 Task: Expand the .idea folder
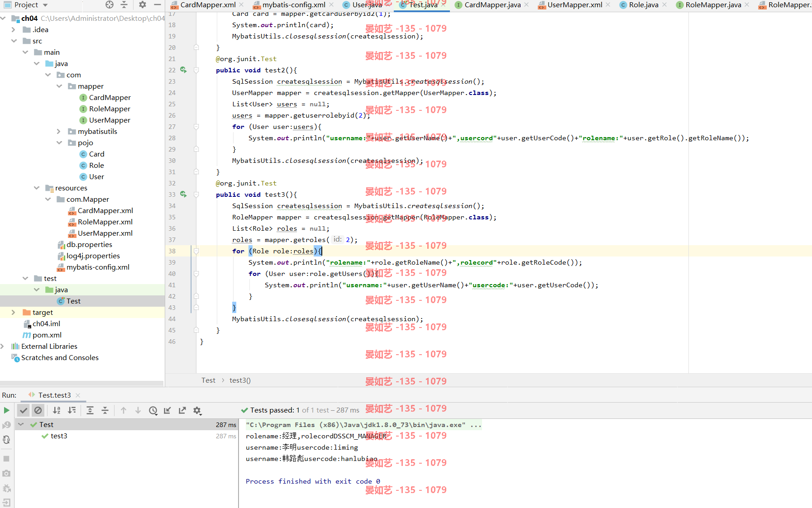tap(14, 29)
